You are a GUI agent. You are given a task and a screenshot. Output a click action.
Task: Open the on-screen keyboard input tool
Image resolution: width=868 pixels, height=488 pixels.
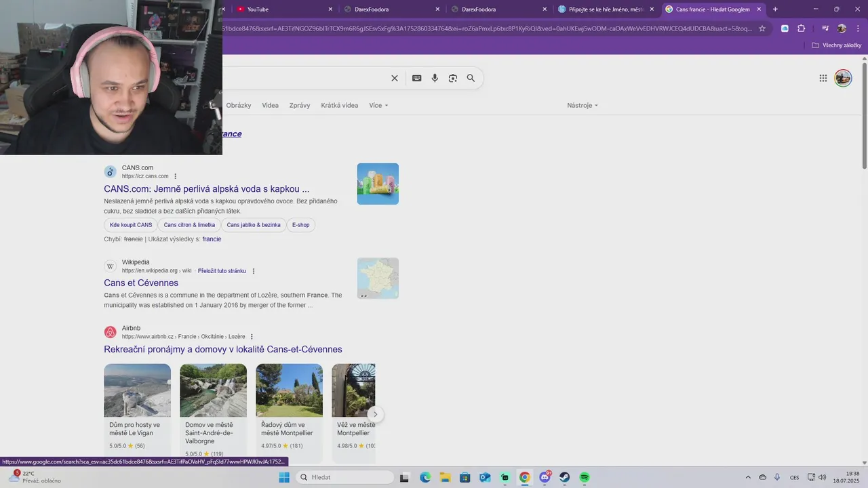click(x=417, y=78)
